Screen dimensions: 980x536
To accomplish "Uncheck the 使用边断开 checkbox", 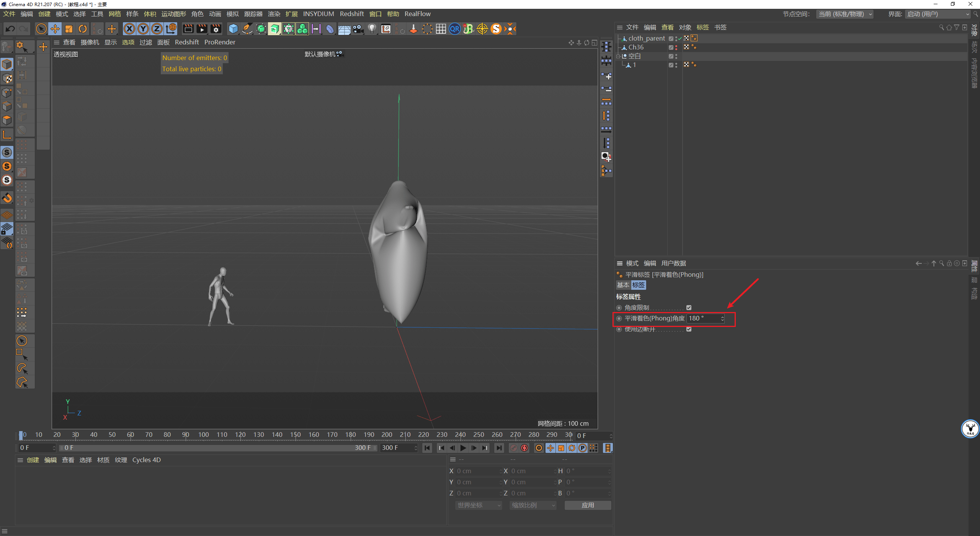I will [689, 329].
